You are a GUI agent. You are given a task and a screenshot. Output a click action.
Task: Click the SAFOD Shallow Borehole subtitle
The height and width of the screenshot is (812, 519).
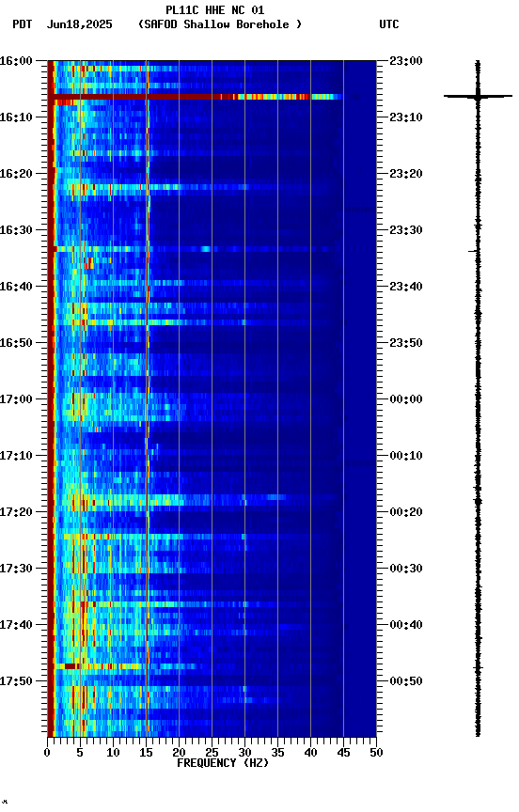click(220, 24)
